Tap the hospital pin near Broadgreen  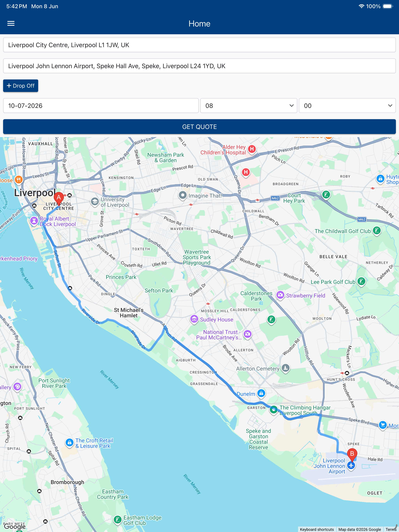coord(246,173)
